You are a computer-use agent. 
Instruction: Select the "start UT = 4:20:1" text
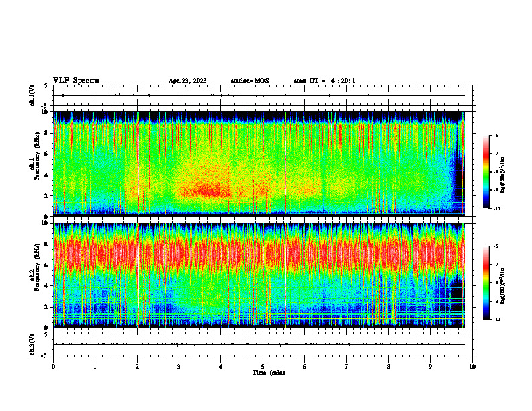click(324, 81)
